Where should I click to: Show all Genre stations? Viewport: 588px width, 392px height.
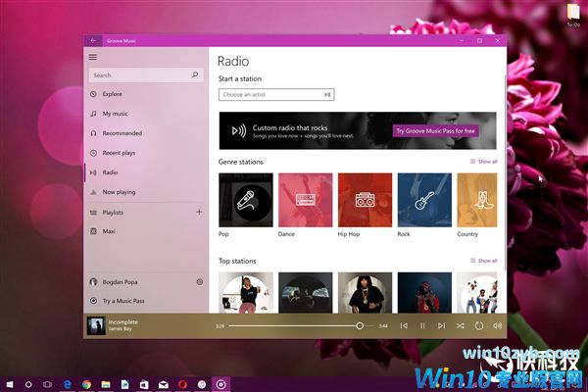pyautogui.click(x=484, y=162)
